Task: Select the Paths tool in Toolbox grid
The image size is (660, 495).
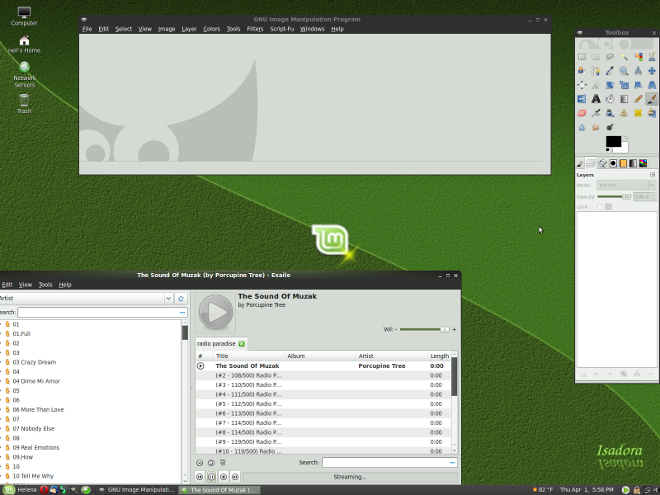Action: 596,71
